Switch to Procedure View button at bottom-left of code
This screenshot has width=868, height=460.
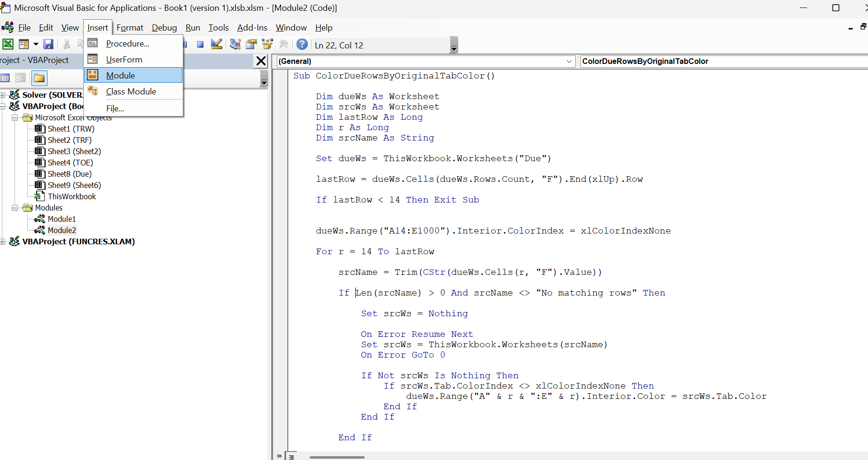point(279,456)
